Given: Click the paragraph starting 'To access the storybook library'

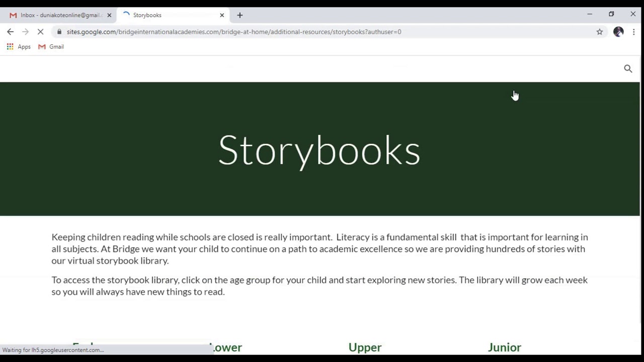Looking at the screenshot, I should (319, 286).
